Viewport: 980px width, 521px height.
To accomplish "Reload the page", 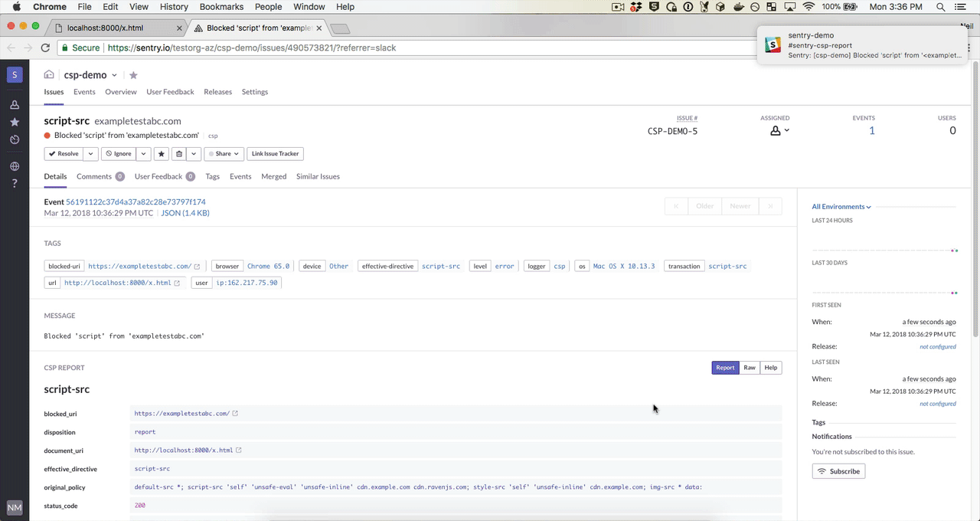I will click(45, 48).
